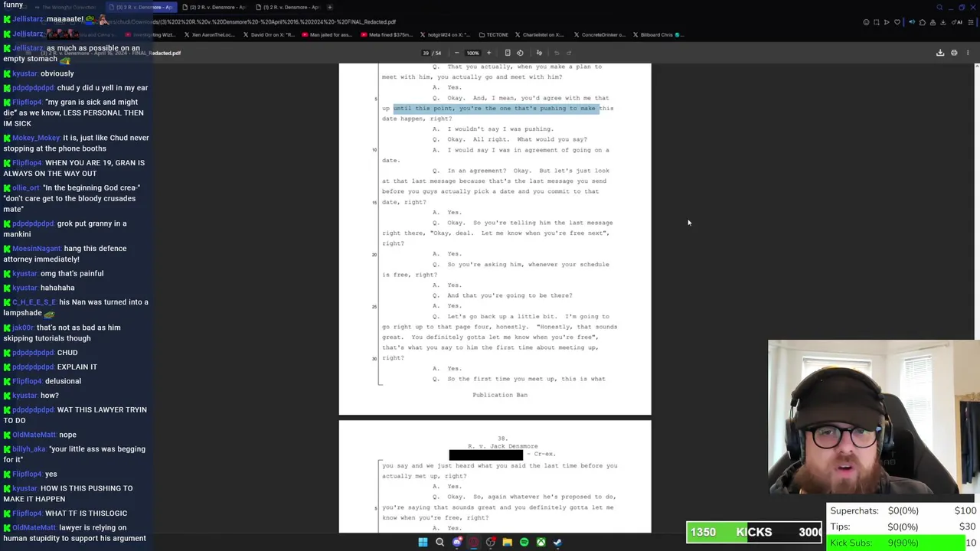Click chat username 'ollie_ort'
Viewport: 980px width, 551px height.
tap(25, 187)
